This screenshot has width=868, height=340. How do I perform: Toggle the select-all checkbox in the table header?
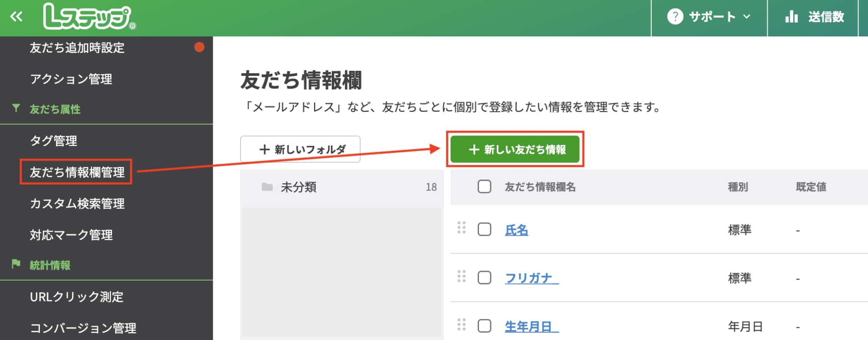484,187
